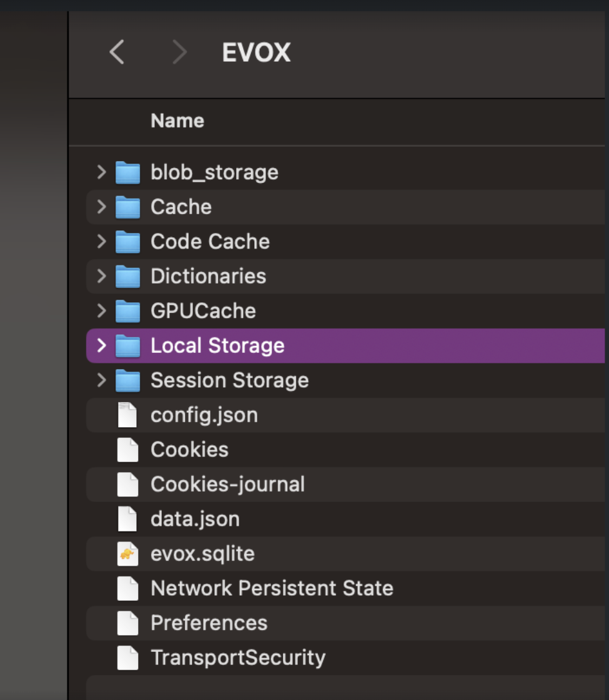The width and height of the screenshot is (609, 700).
Task: Sort files by the Name column header
Action: (x=177, y=121)
